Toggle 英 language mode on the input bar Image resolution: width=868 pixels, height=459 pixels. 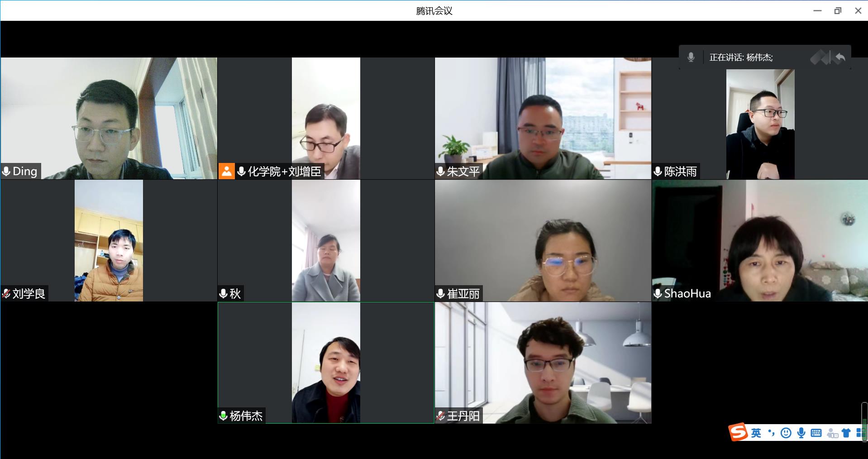pyautogui.click(x=756, y=433)
